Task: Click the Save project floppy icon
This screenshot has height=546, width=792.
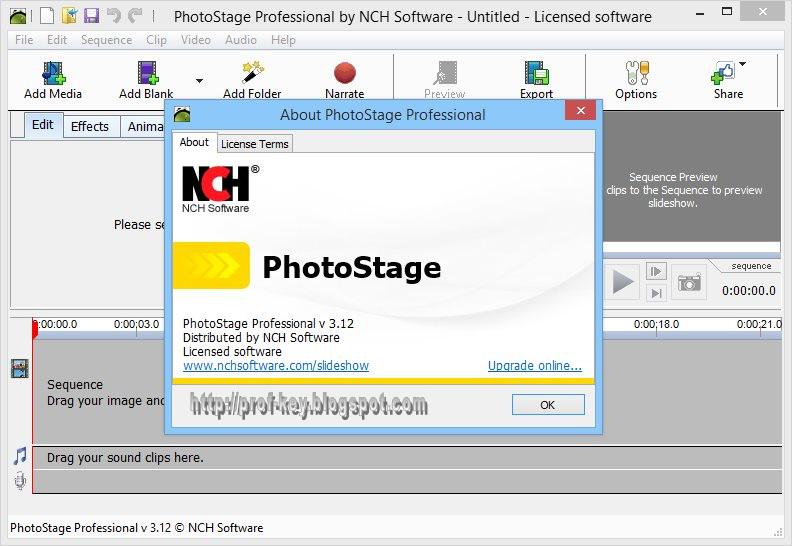Action: [91, 15]
